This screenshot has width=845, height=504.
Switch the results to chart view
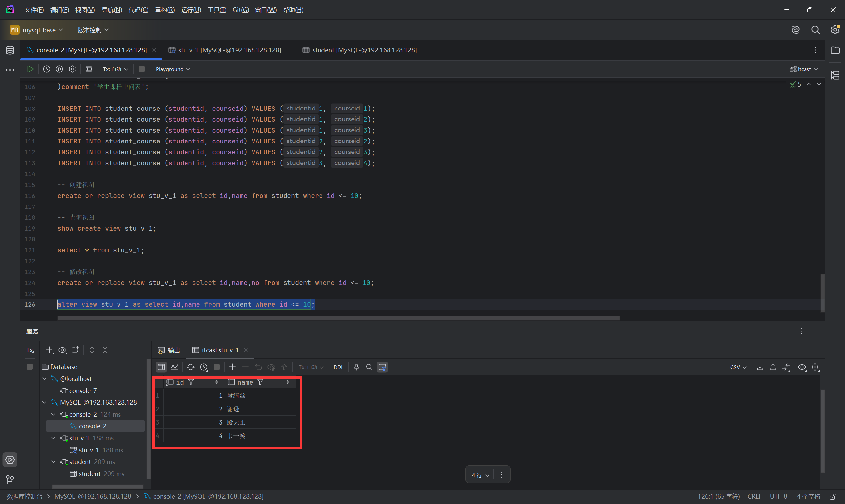coord(175,367)
